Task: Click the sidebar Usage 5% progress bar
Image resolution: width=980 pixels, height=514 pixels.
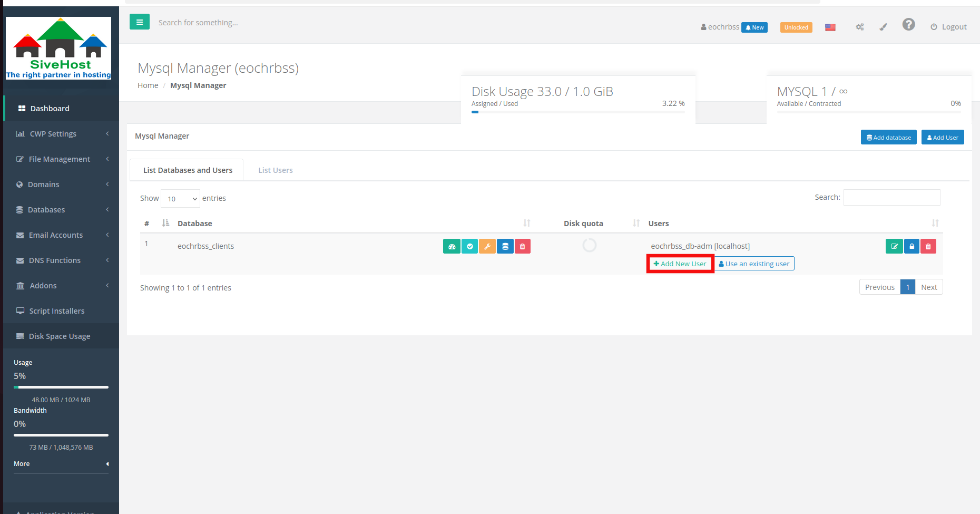Action: coord(61,387)
